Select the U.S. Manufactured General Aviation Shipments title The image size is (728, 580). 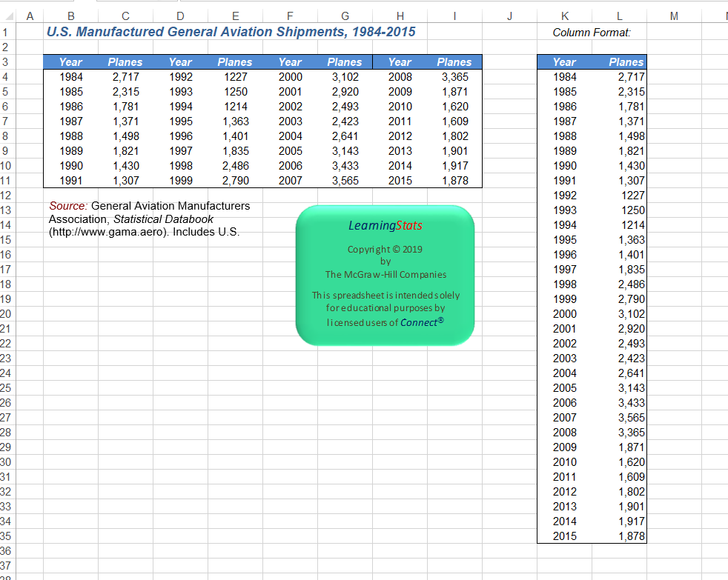[231, 32]
